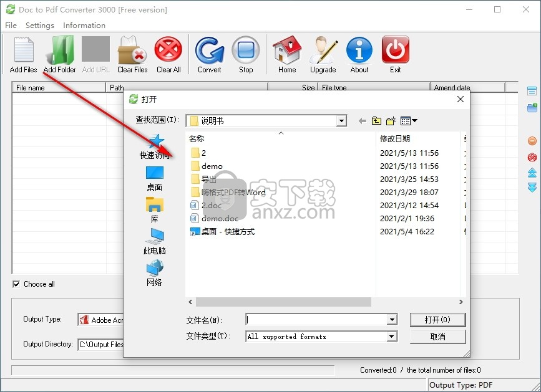Start conversion with the Convert icon

point(210,50)
